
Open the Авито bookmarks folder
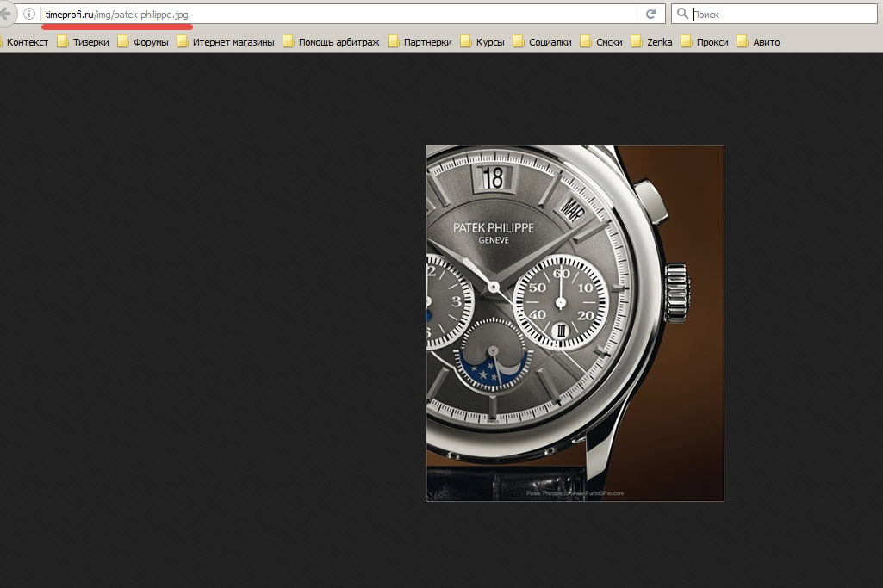[759, 42]
